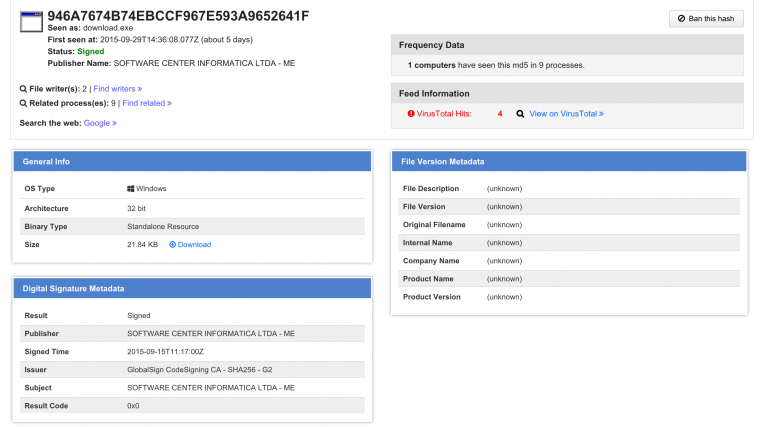Click the red VirusTotal Hits alert icon

(410, 114)
